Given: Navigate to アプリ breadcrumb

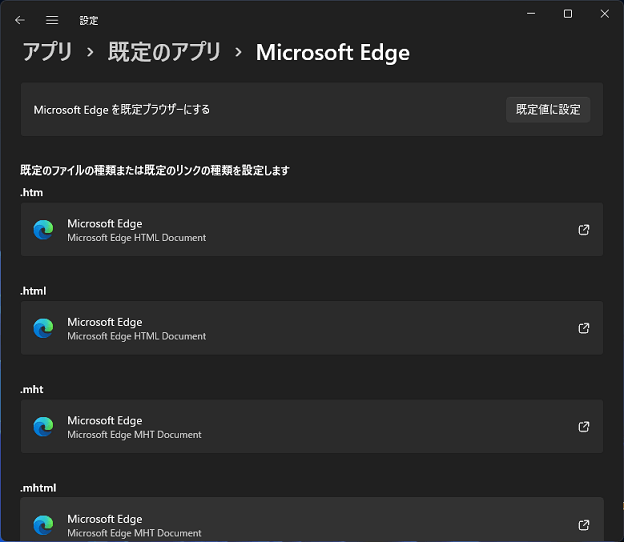Looking at the screenshot, I should click(47, 52).
